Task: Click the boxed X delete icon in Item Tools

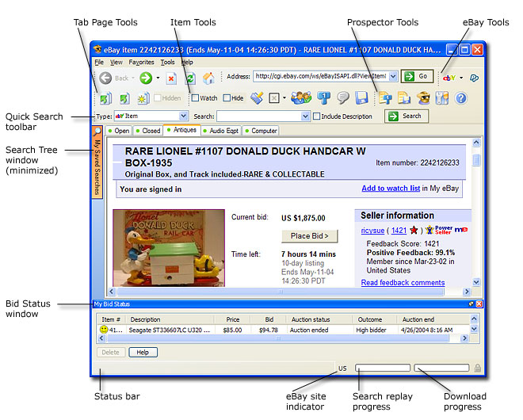Action: coord(274,98)
